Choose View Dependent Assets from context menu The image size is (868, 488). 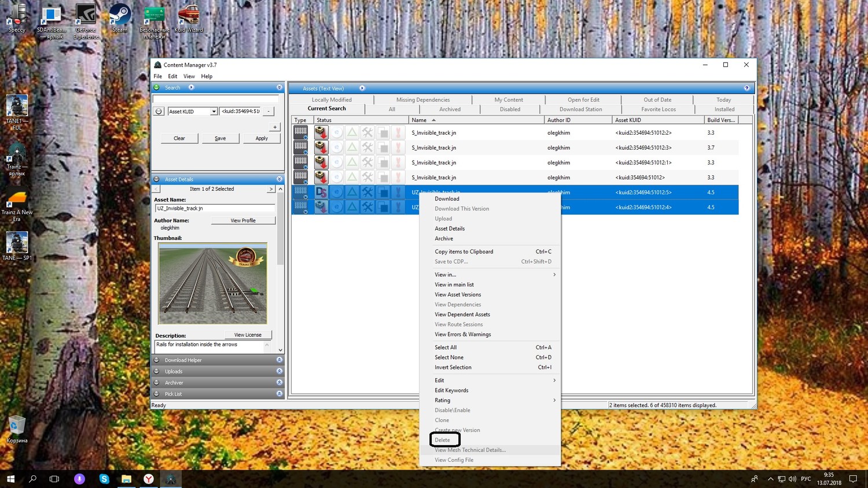(462, 315)
